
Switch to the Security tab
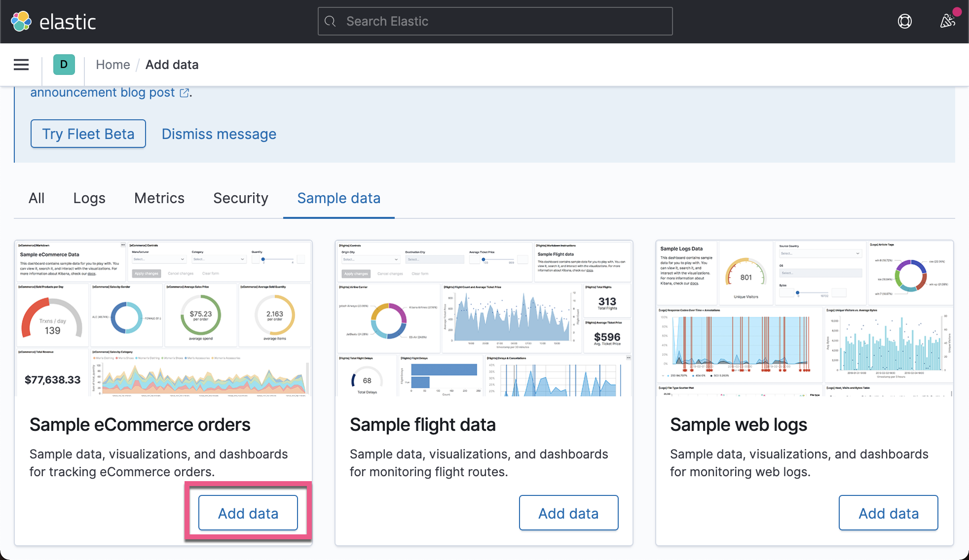click(x=240, y=198)
